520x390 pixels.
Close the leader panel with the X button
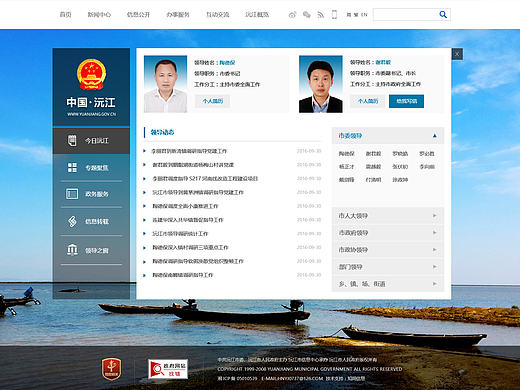point(457,54)
